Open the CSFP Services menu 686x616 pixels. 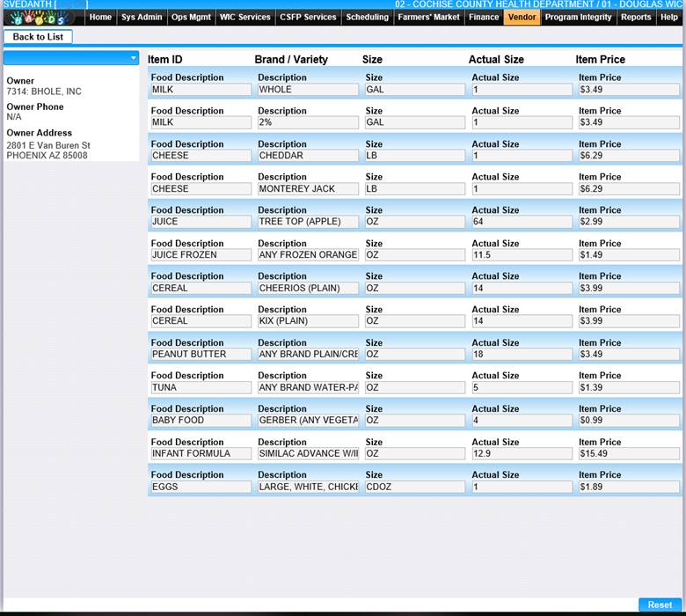point(308,18)
